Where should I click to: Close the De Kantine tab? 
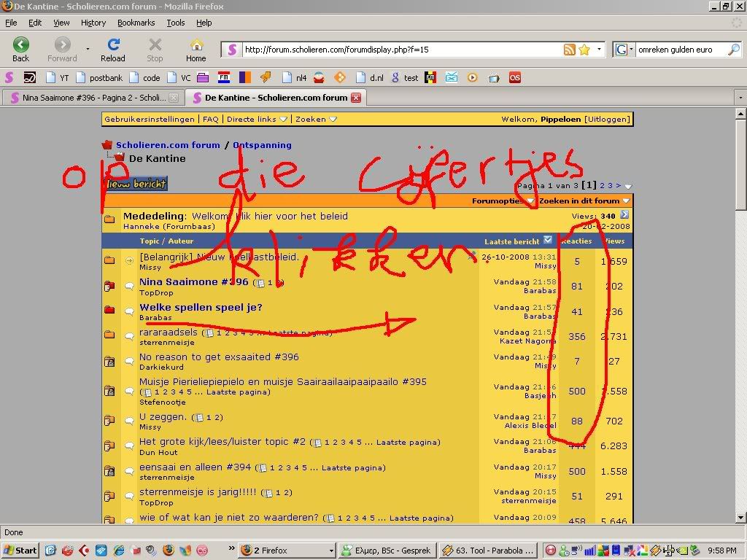coord(356,98)
